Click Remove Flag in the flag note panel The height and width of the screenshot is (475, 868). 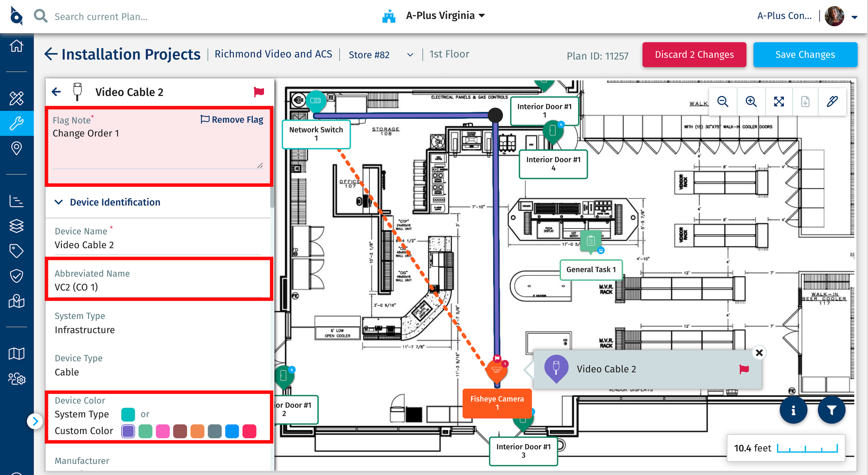232,119
